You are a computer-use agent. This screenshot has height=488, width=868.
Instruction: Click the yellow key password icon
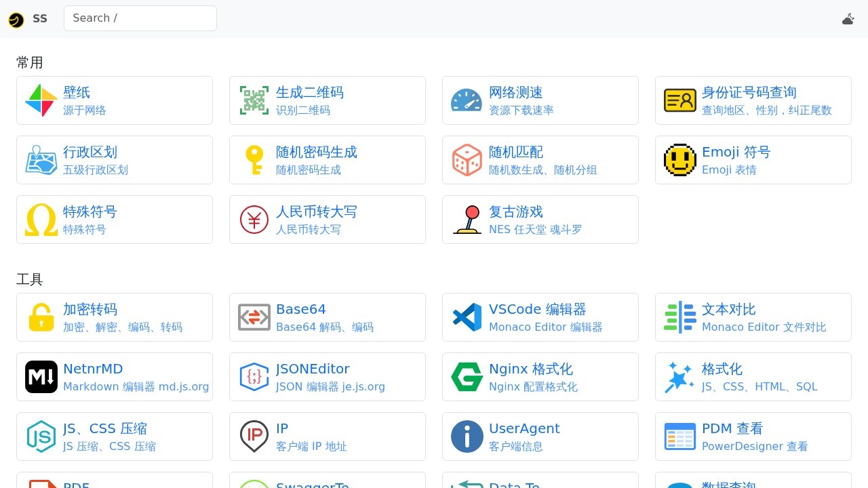[x=254, y=160]
